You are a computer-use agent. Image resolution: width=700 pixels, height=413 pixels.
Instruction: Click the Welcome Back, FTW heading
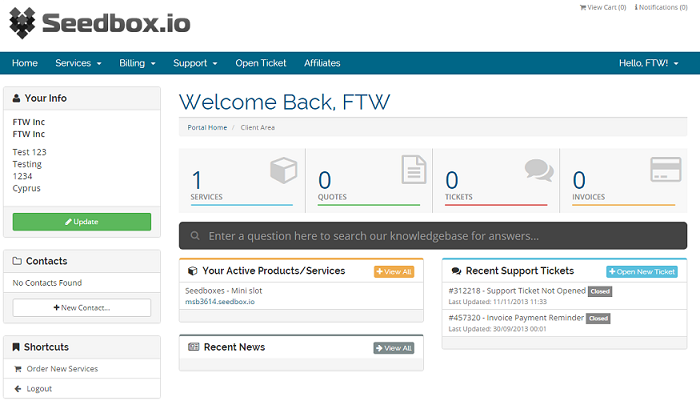coord(284,102)
